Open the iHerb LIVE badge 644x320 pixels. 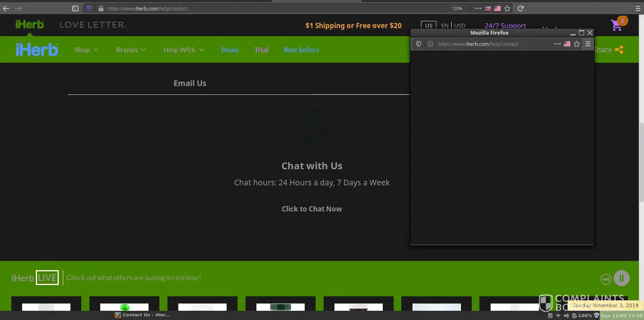pyautogui.click(x=47, y=278)
